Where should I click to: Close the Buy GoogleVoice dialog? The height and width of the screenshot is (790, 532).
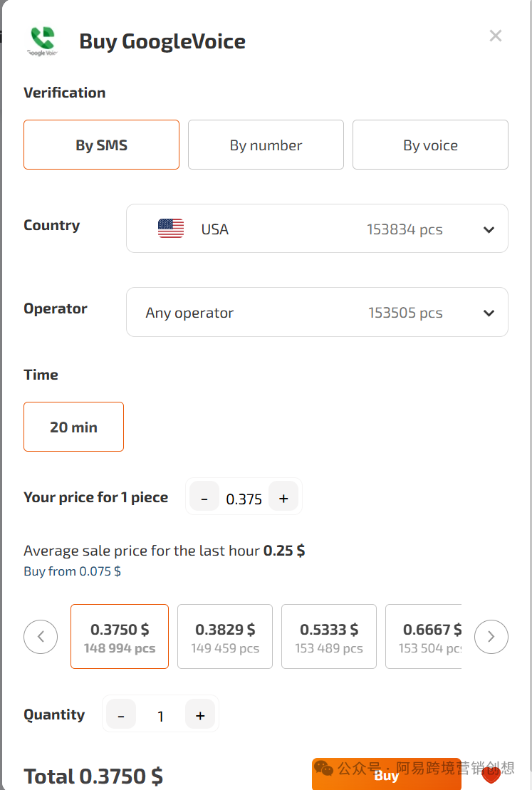point(496,36)
